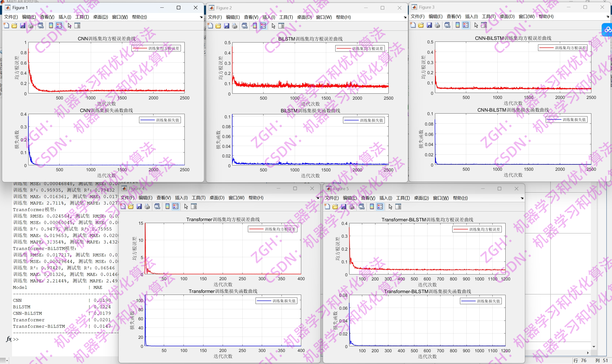Collapse the Figure 1 toolbar with the chevron
Image resolution: width=612 pixels, height=364 pixels.
coord(201,17)
